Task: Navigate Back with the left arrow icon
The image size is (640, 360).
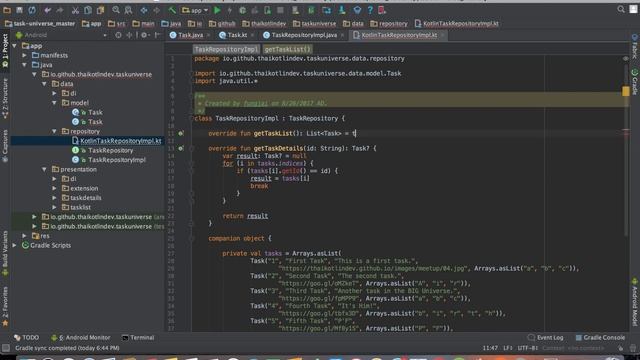Action: click(144, 10)
